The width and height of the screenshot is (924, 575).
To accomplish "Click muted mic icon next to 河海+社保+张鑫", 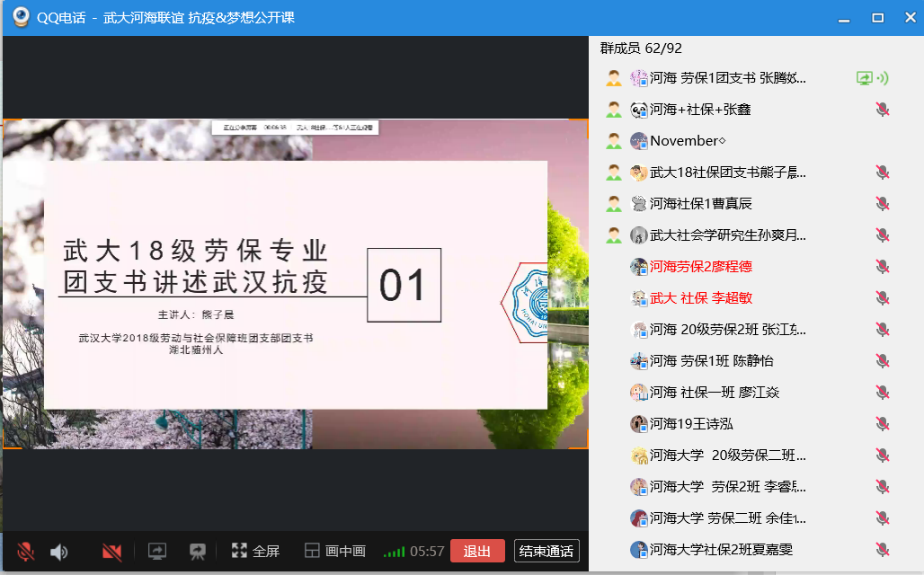I will click(x=883, y=110).
